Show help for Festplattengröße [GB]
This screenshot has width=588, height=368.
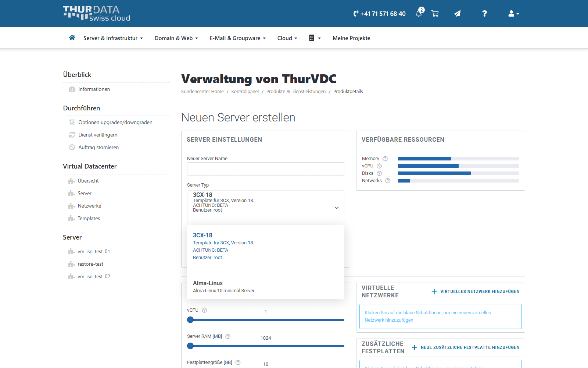point(238,362)
